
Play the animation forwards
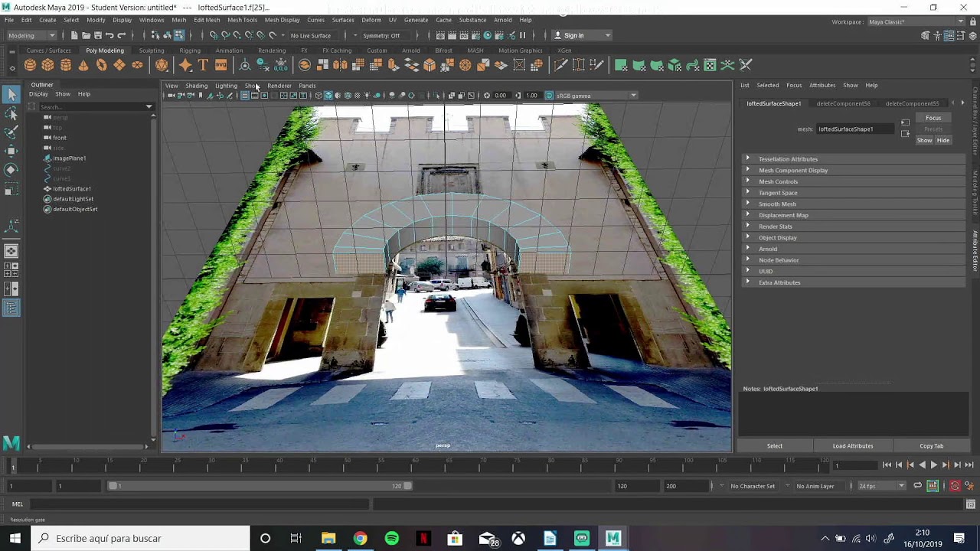pos(933,465)
